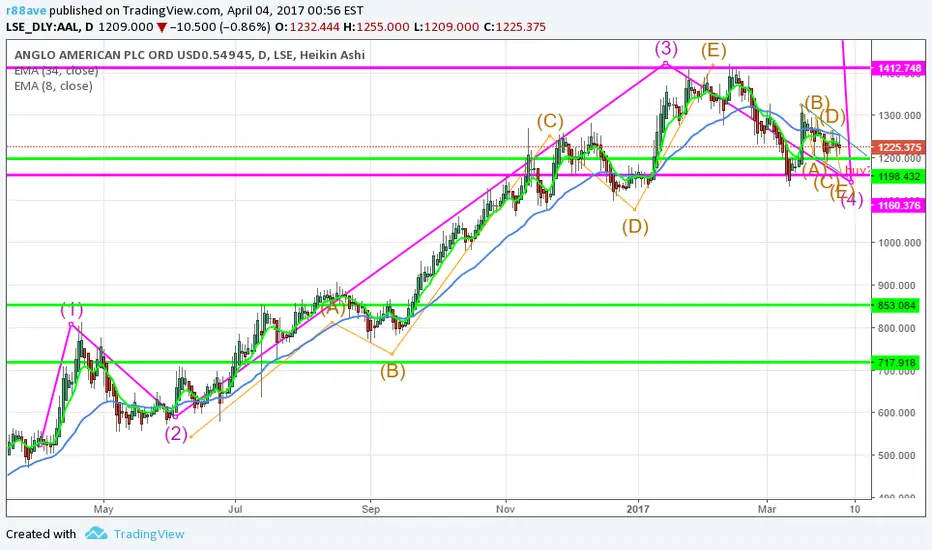This screenshot has height=550, width=932.
Task: Select the EMA (8, close) indicator label
Action: pyautogui.click(x=53, y=86)
